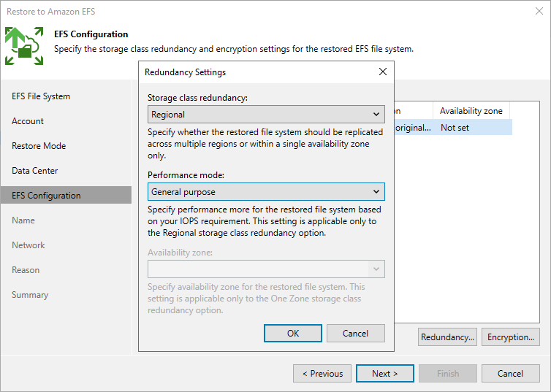
Task: Confirm redundancy settings with OK
Action: coord(293,333)
